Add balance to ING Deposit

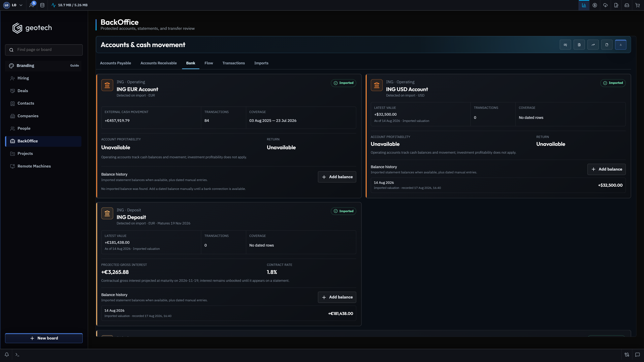click(x=337, y=297)
